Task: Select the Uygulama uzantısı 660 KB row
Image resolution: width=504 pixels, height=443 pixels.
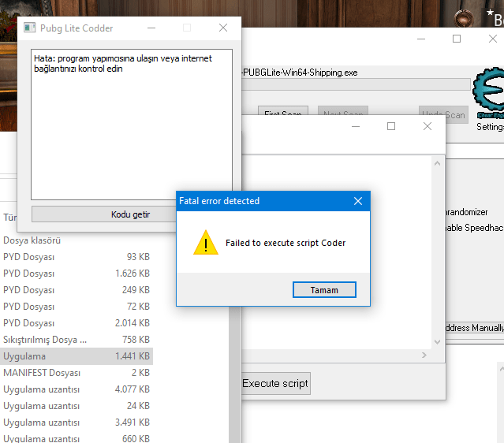Action: tap(77, 437)
